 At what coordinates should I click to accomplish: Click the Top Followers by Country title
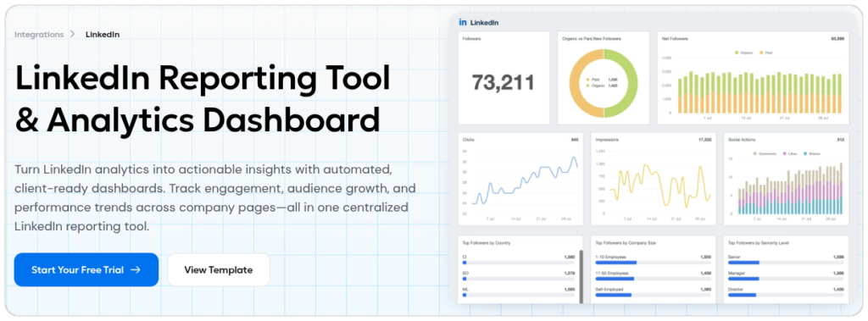(487, 243)
